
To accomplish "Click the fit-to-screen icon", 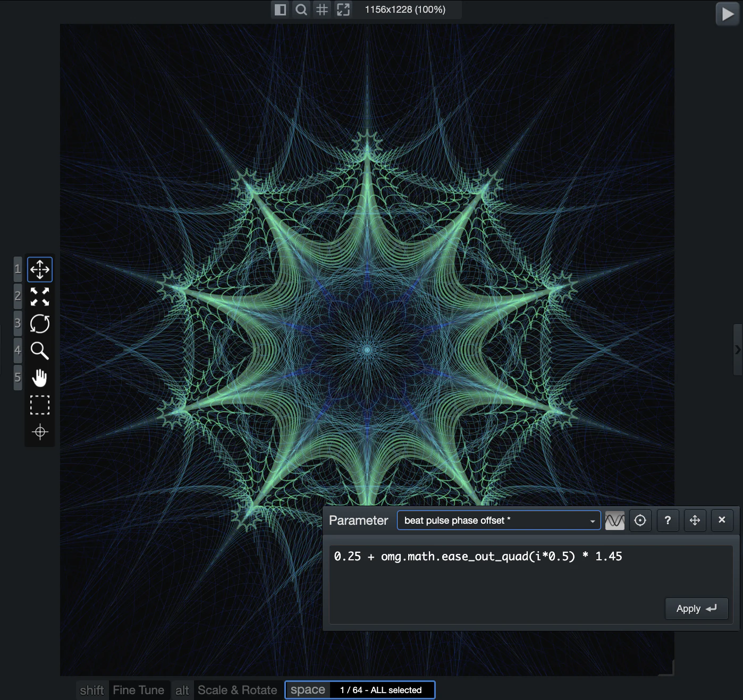I will (x=343, y=10).
